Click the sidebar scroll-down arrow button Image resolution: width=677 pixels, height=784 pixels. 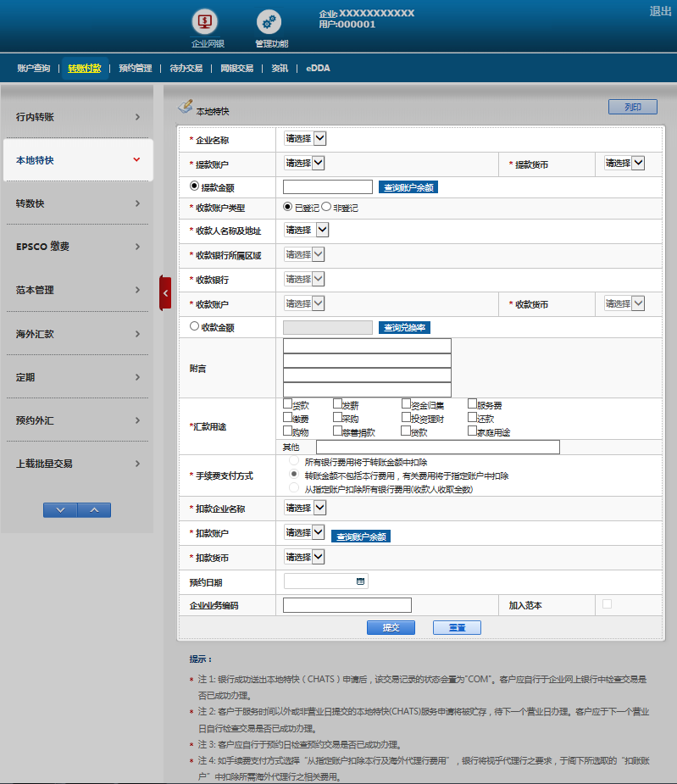60,510
